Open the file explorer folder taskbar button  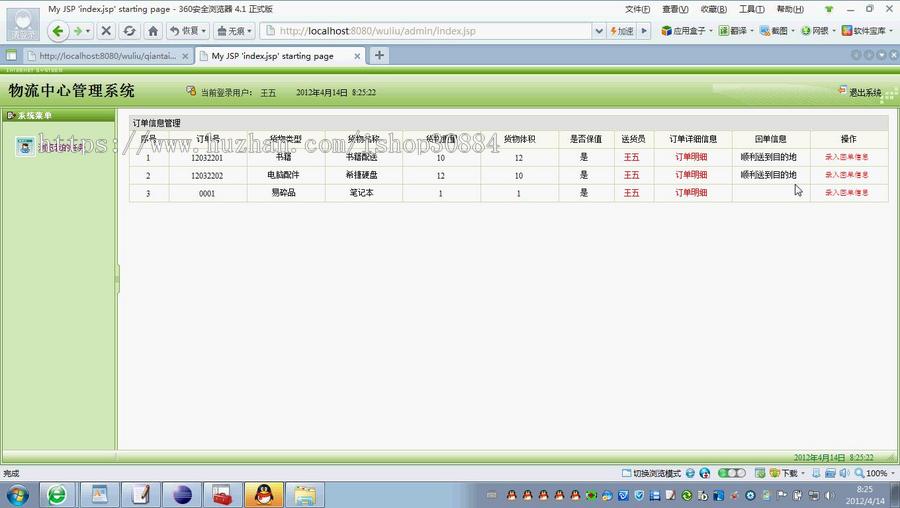pyautogui.click(x=305, y=495)
